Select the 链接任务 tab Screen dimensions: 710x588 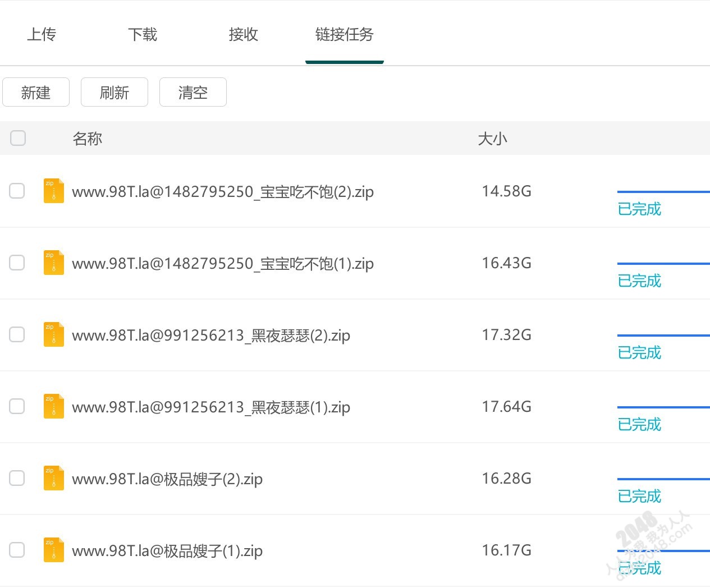[344, 35]
